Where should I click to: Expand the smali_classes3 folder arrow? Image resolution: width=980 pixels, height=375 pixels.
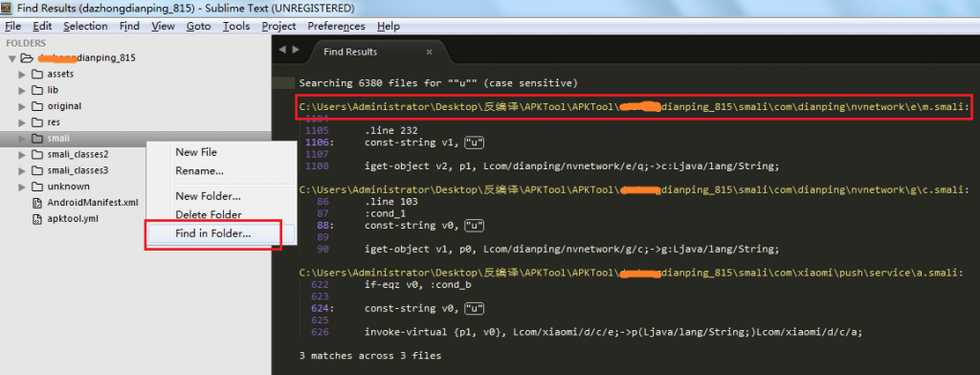click(x=23, y=170)
